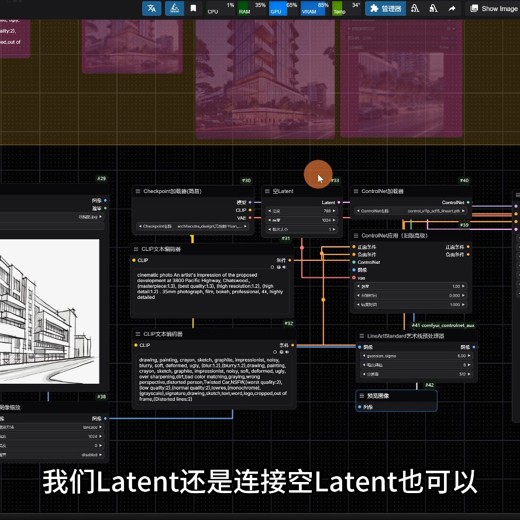
Task: Click the VAE output socket on Checkpoint loader
Action: (250, 218)
